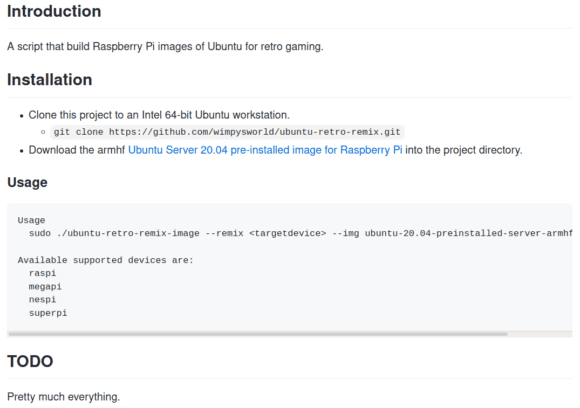Click 'Available supported devices are:' line

105,260
